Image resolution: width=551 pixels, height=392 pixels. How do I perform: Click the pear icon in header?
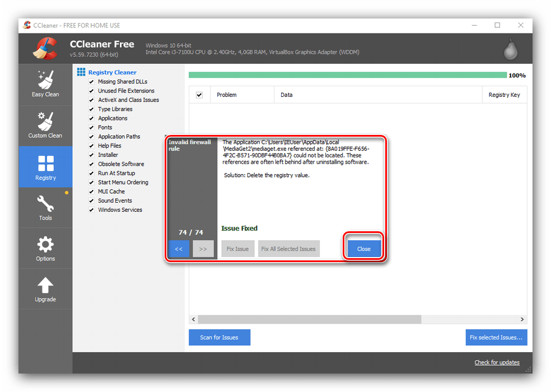509,49
